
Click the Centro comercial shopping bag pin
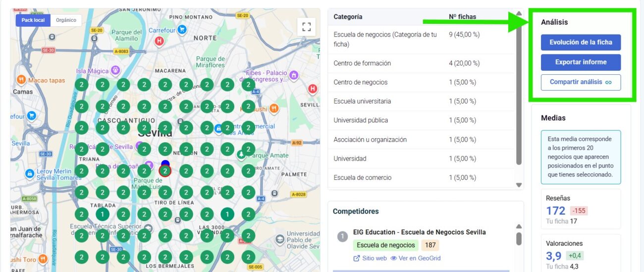[218, 128]
